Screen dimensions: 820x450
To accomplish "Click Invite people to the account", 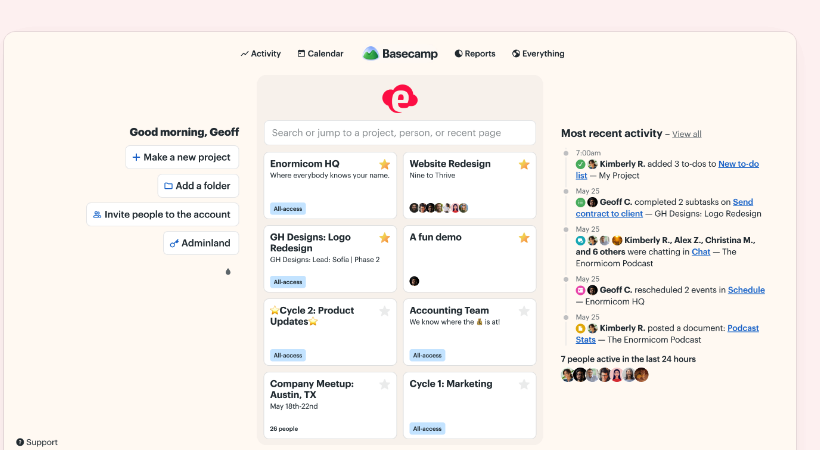I will pyautogui.click(x=162, y=215).
